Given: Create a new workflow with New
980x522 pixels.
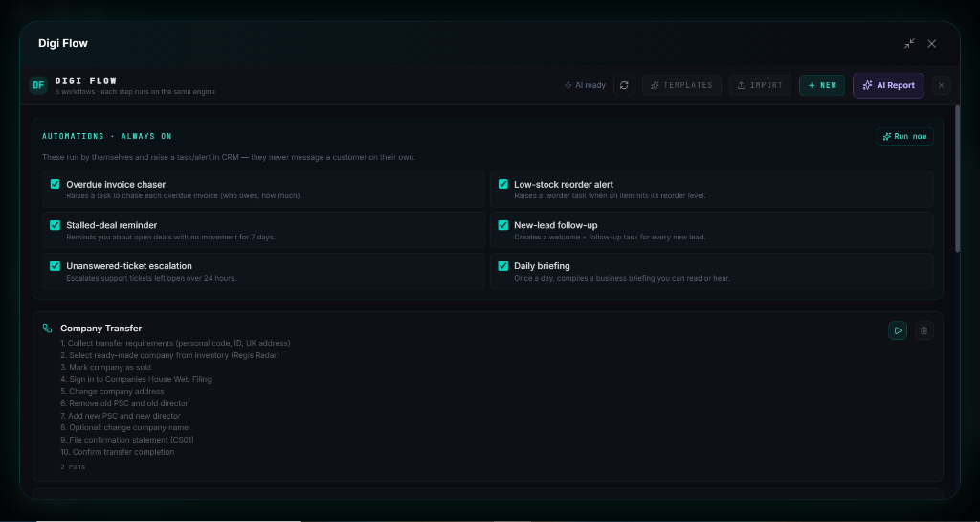Looking at the screenshot, I should pos(822,85).
